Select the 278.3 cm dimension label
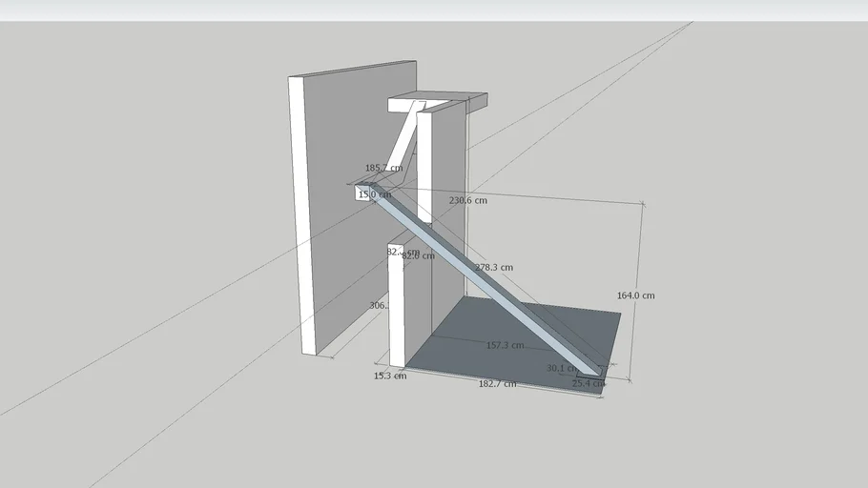868x488 pixels. [x=494, y=268]
